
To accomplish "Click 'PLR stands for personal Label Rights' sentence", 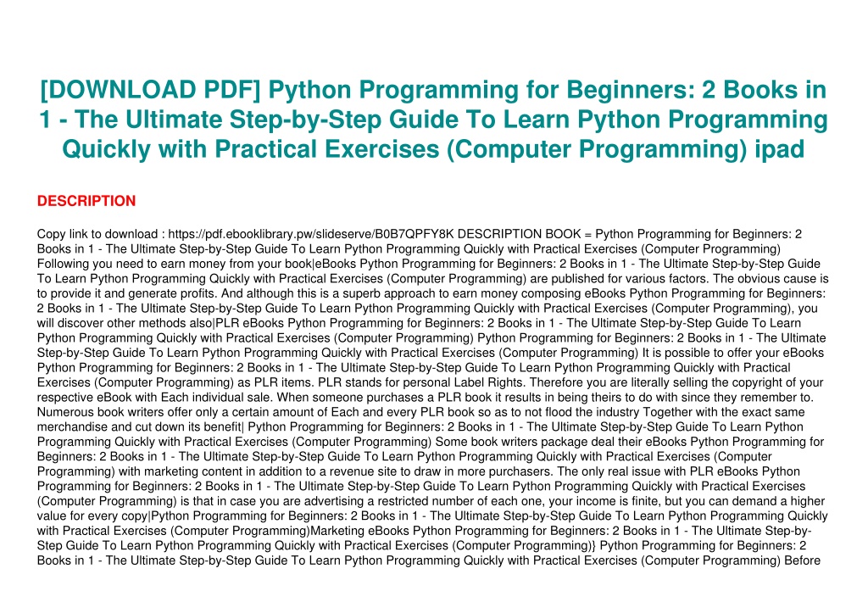I will click(422, 382).
